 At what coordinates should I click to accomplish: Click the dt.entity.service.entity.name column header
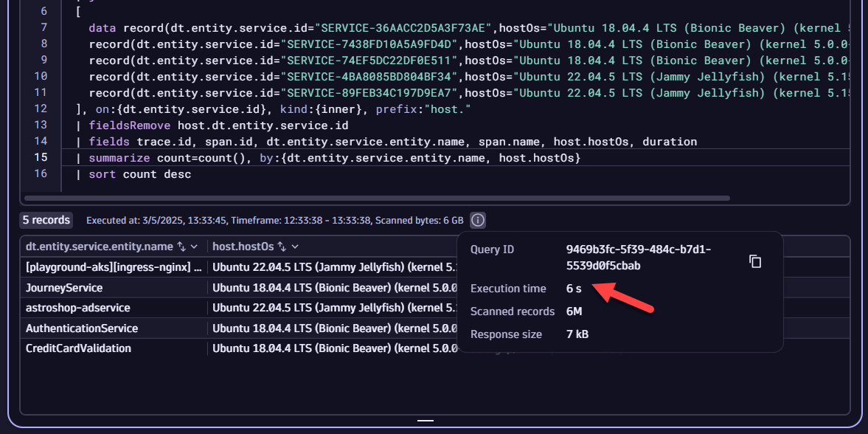(x=100, y=246)
